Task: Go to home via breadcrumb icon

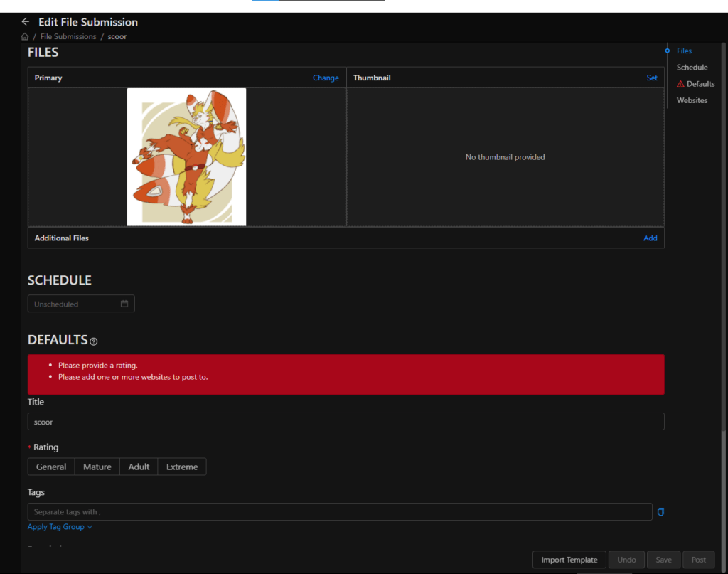Action: coord(25,36)
